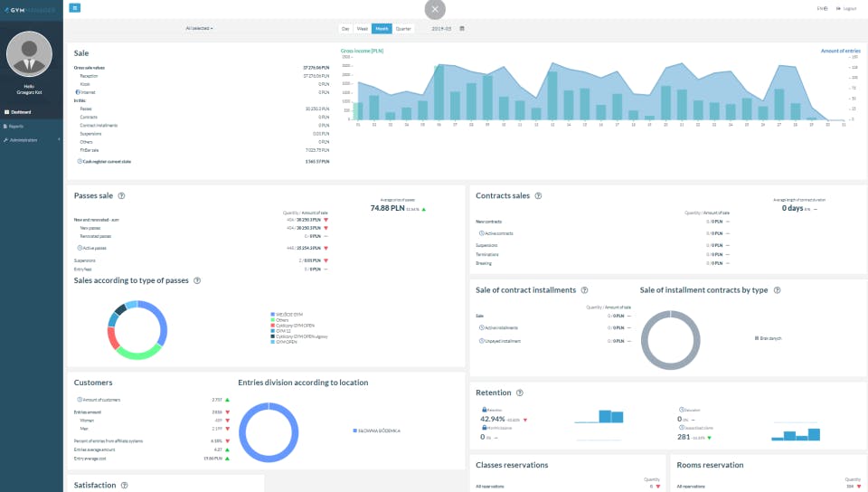The image size is (868, 492).
Task: Click the help icon beside Satisfaction
Action: pos(124,486)
